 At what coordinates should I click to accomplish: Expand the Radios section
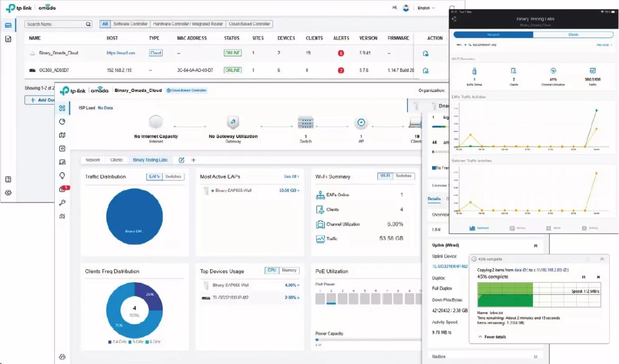click(535, 357)
